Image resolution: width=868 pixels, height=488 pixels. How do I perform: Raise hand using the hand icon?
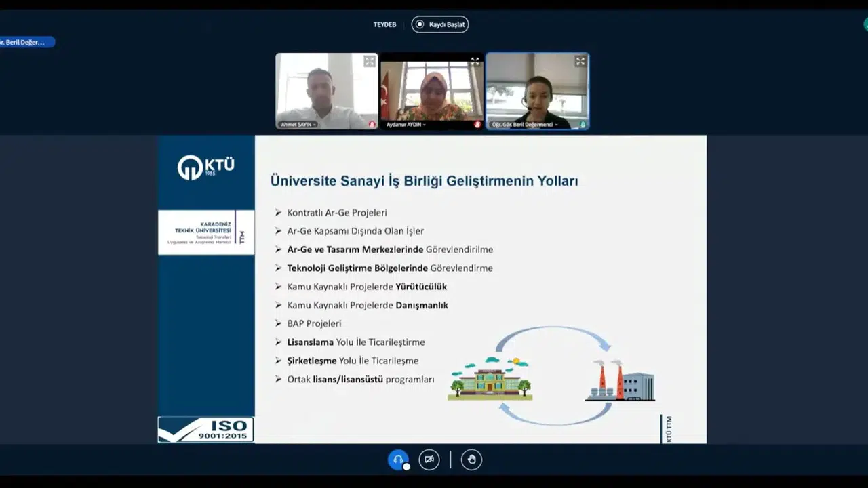click(x=471, y=460)
